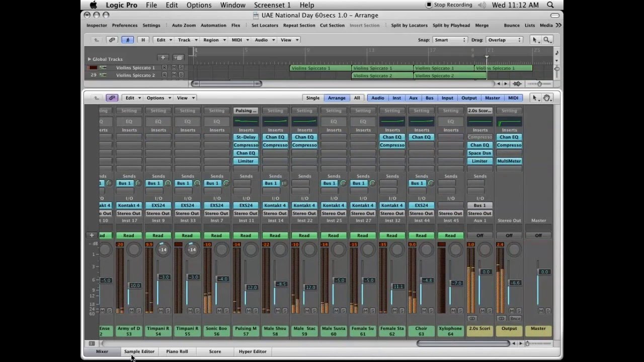644x362 pixels.
Task: Click the Bounce toolbar button
Action: pyautogui.click(x=512, y=25)
